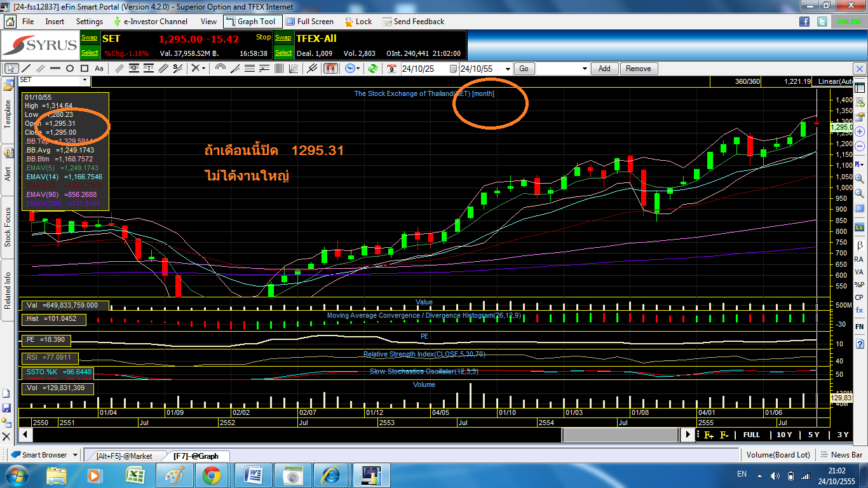Image resolution: width=868 pixels, height=488 pixels.
Task: Select the 10 Y time range
Action: pos(784,435)
